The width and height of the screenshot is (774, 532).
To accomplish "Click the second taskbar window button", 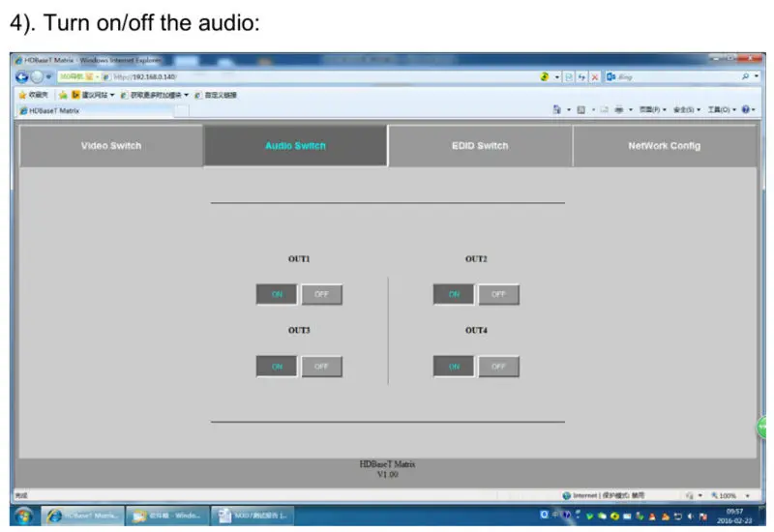I will tap(167, 516).
